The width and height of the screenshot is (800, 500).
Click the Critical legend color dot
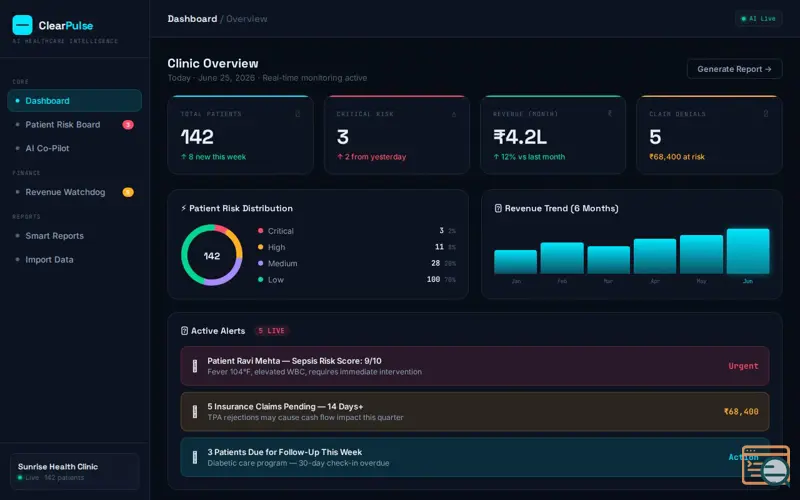click(x=261, y=231)
